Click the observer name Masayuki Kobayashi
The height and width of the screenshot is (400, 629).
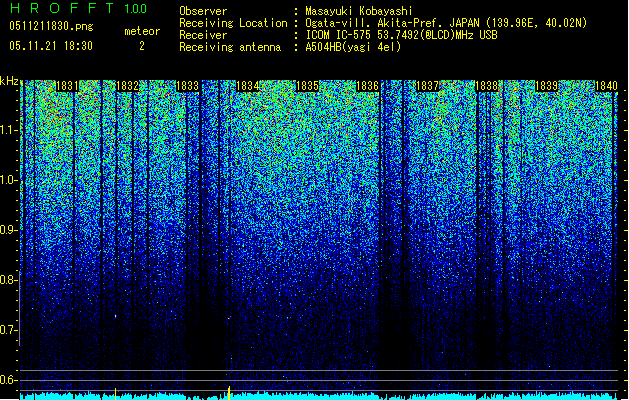coord(359,11)
